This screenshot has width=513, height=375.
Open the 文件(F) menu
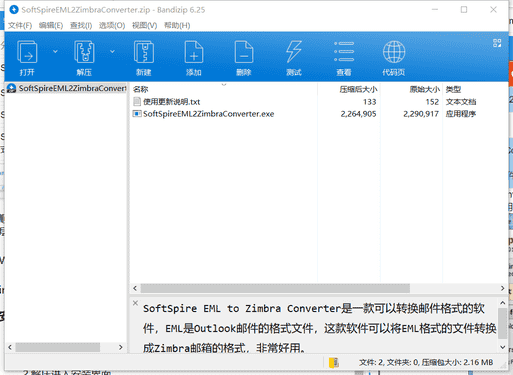(x=20, y=25)
